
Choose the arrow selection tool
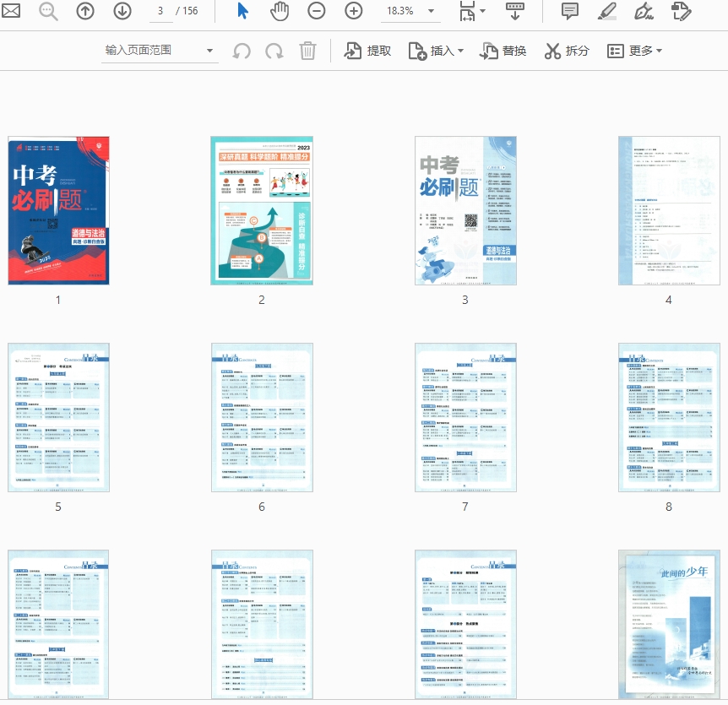[242, 11]
